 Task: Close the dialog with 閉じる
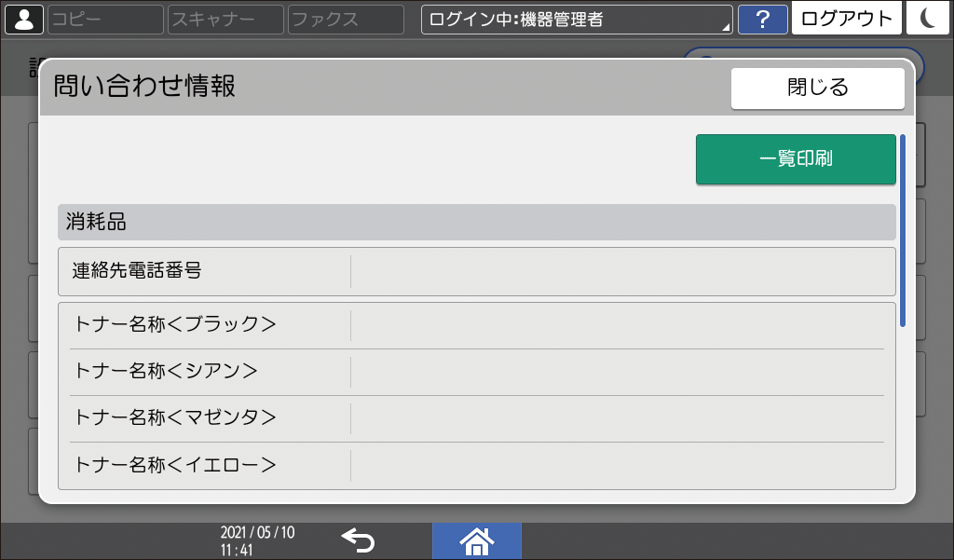pyautogui.click(x=817, y=88)
